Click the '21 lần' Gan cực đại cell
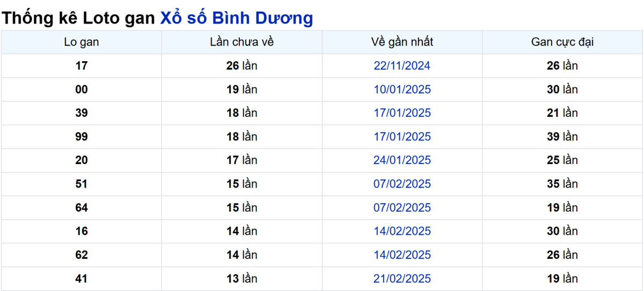 (562, 113)
